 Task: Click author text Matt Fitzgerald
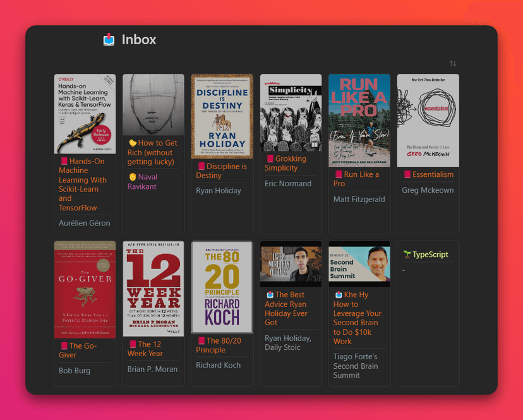tap(359, 199)
